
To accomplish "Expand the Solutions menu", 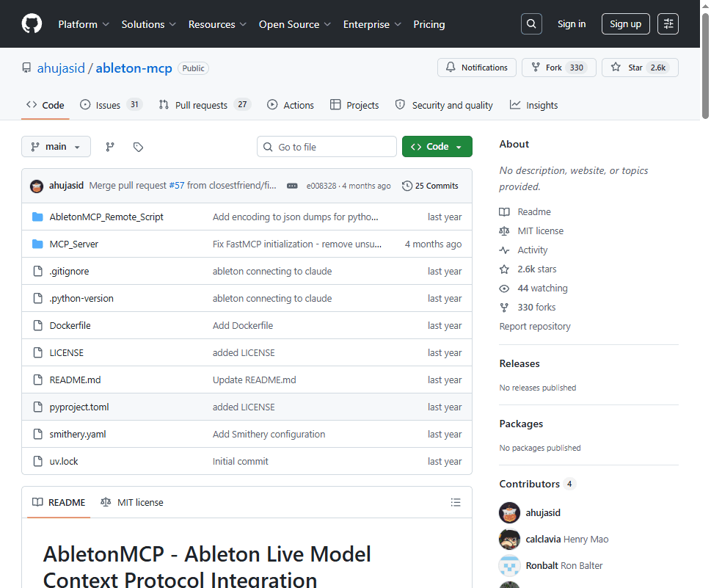I will 148,24.
